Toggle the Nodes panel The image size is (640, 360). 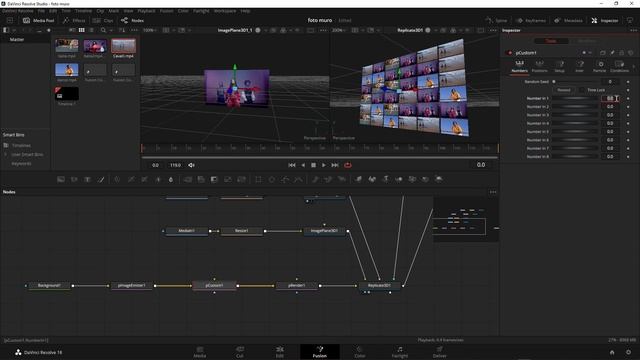[132, 20]
